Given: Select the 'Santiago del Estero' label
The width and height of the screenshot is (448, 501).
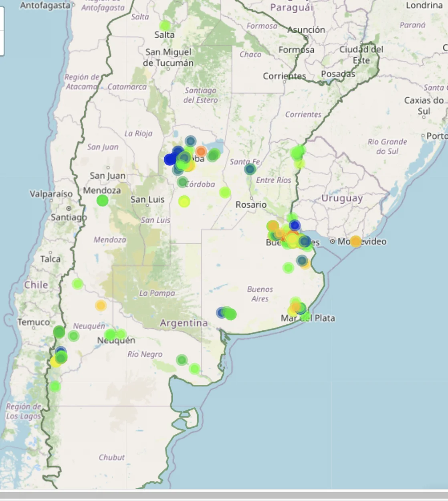Looking at the screenshot, I should (x=200, y=95).
